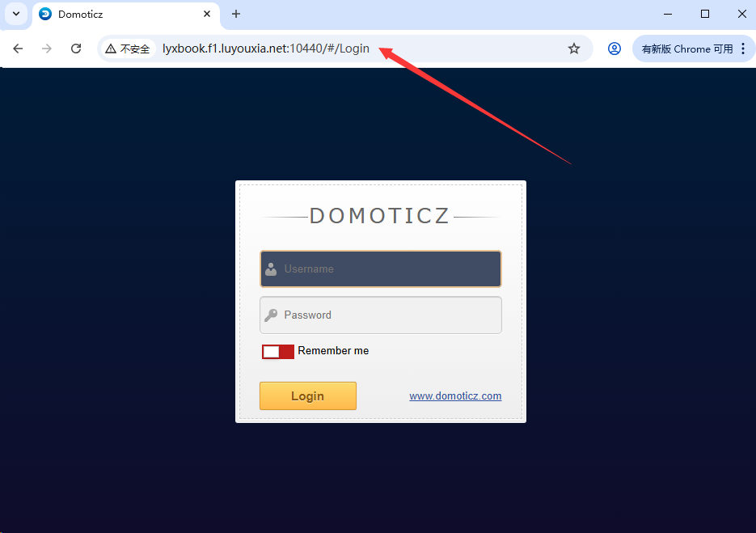Image resolution: width=756 pixels, height=533 pixels.
Task: Click the yellow Login button
Action: pyautogui.click(x=307, y=396)
